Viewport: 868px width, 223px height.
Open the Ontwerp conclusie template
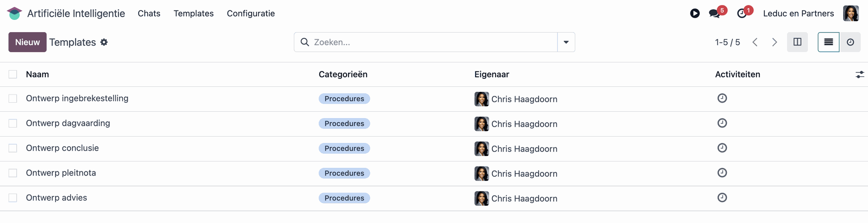[x=62, y=148]
